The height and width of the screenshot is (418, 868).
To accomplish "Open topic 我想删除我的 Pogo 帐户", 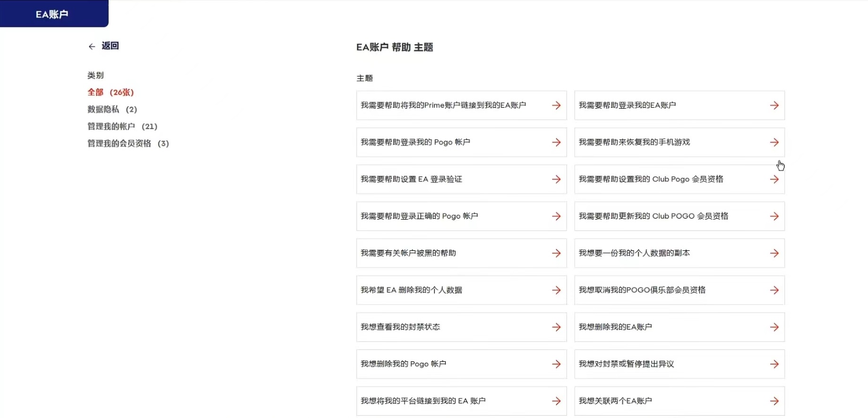I will pos(461,364).
